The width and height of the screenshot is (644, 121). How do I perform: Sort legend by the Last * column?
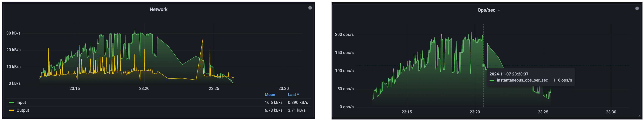coord(293,95)
